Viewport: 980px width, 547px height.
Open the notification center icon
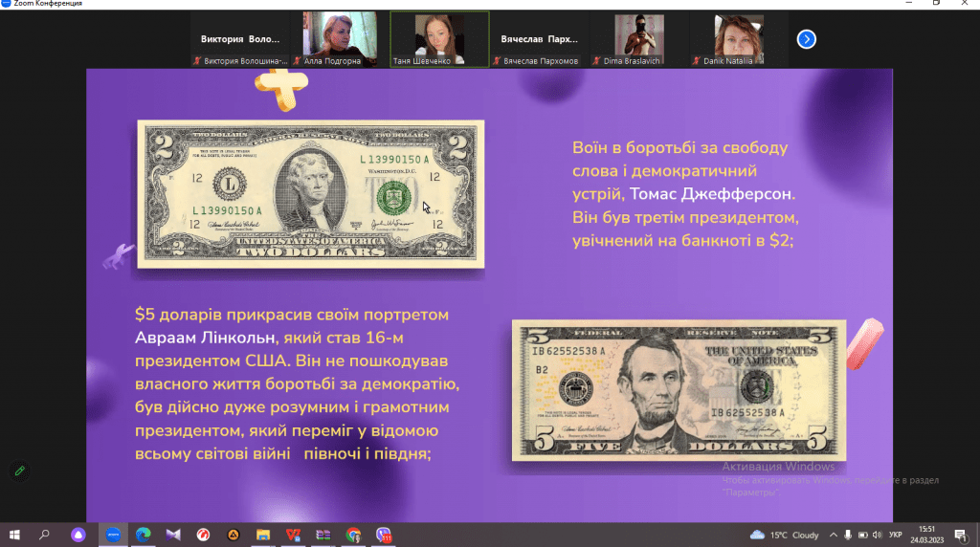tap(960, 535)
